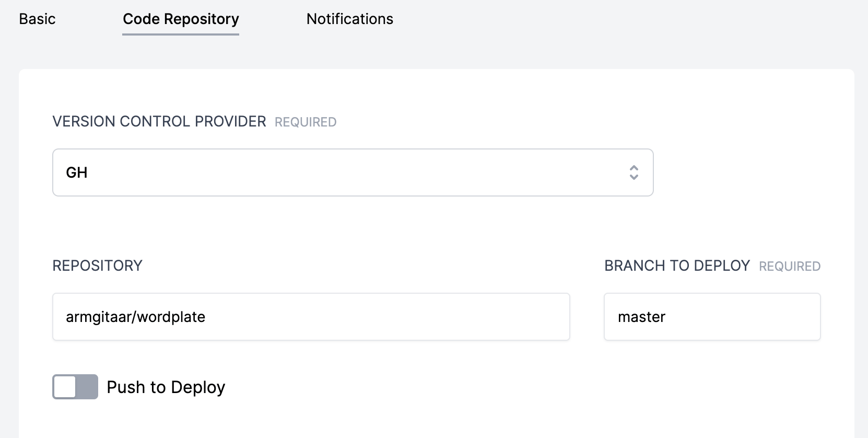The width and height of the screenshot is (868, 438).
Task: Click REQUIRED tag beside Version Control Provider
Action: coord(306,122)
